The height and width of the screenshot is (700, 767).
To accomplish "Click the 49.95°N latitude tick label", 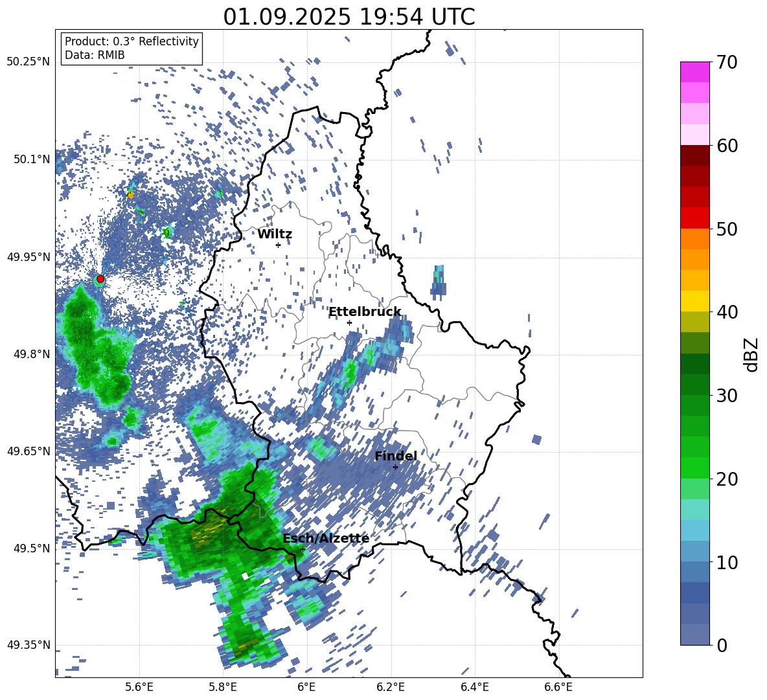I will coord(29,257).
